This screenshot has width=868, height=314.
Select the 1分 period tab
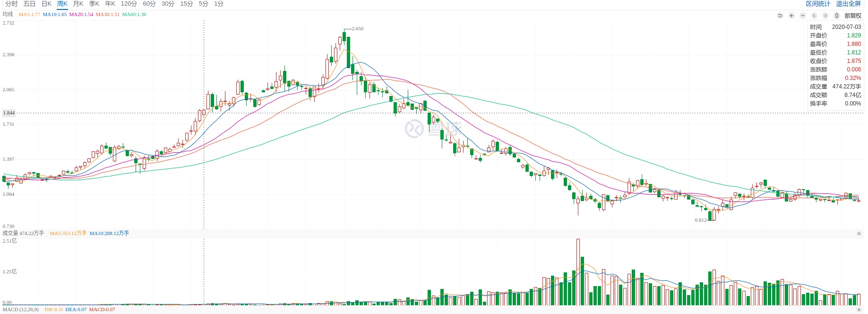(219, 4)
